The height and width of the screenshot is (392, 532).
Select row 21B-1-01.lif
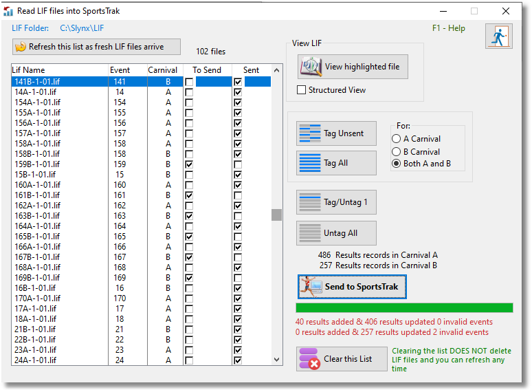click(x=142, y=329)
